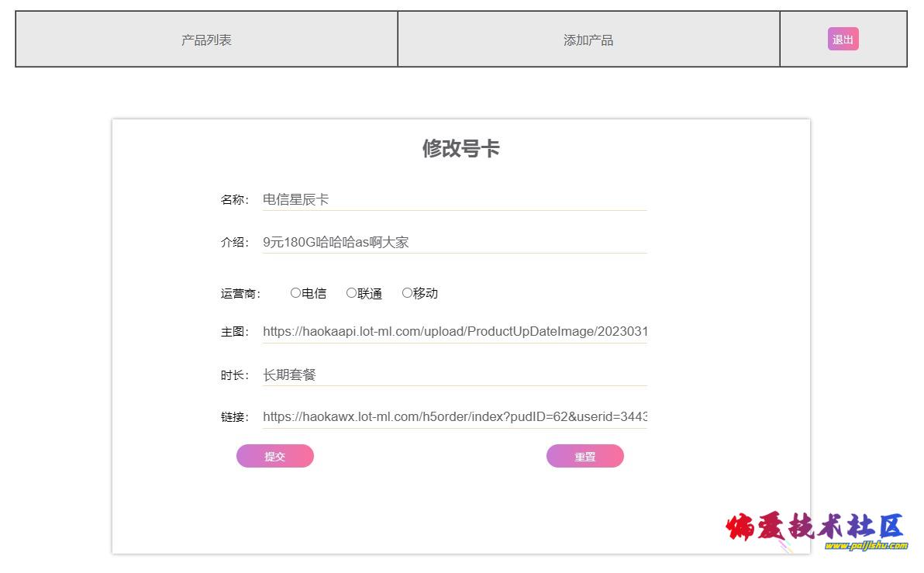Click the 修改号卡 form heading
924x573 pixels.
pos(460,148)
